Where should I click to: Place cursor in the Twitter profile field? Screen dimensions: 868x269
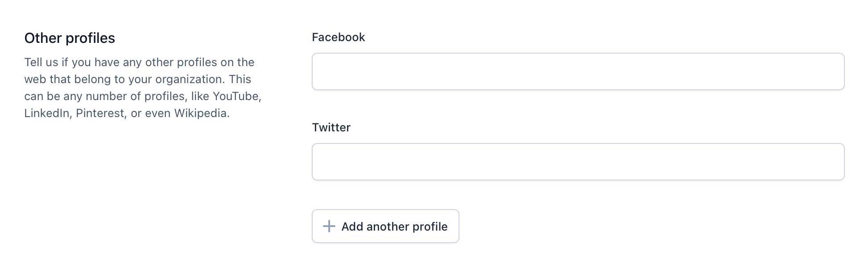coord(578,162)
